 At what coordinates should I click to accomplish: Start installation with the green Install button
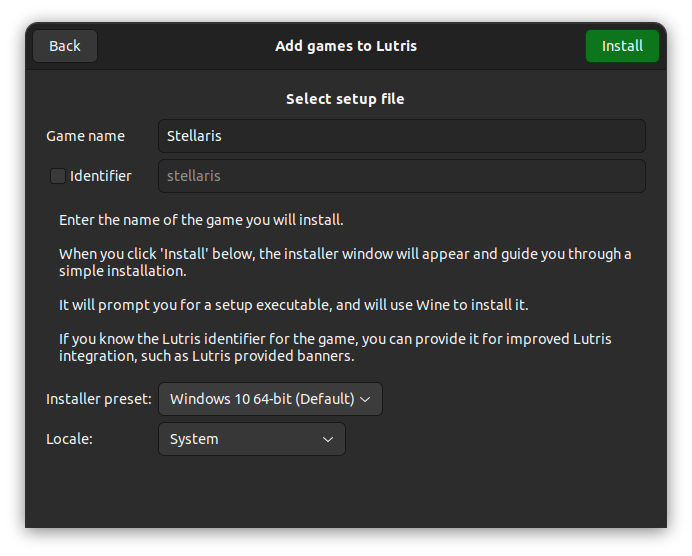coord(622,46)
